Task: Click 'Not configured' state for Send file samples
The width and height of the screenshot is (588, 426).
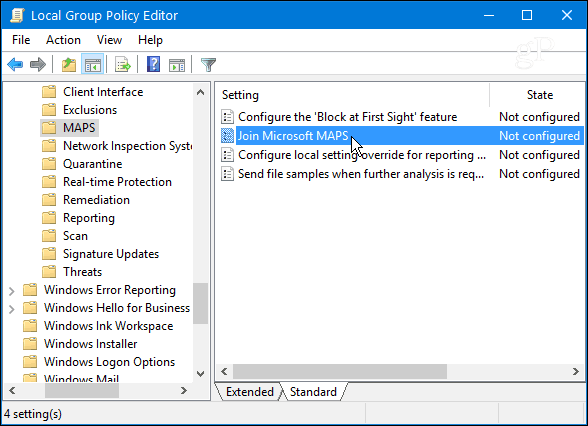Action: pyautogui.click(x=539, y=174)
